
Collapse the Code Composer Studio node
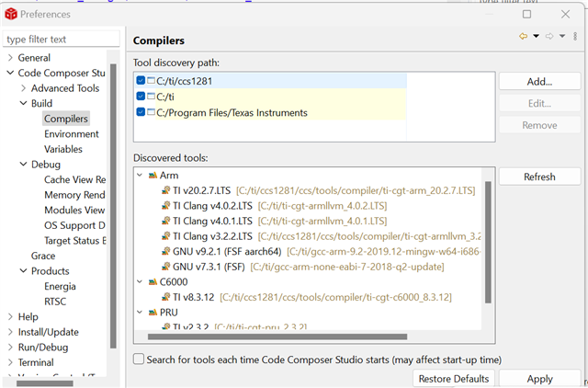pos(10,73)
